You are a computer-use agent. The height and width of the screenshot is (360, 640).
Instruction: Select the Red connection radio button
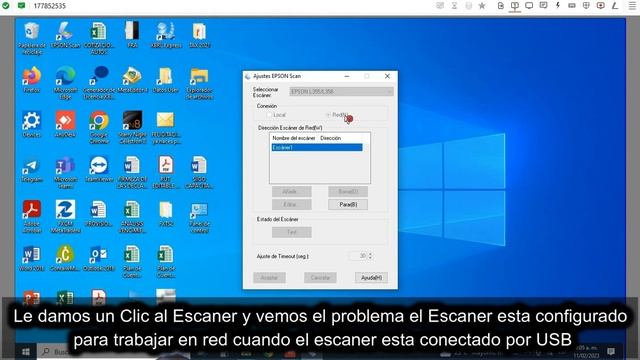point(328,115)
